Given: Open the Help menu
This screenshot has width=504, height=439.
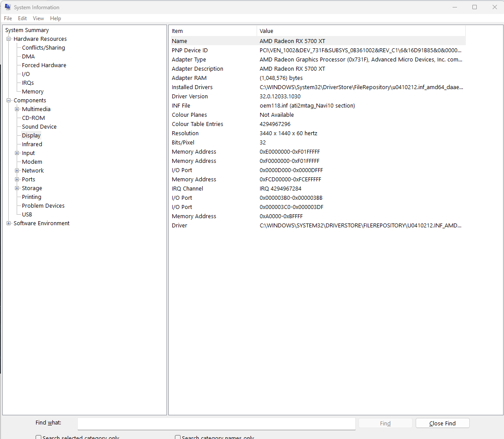Looking at the screenshot, I should pyautogui.click(x=55, y=18).
